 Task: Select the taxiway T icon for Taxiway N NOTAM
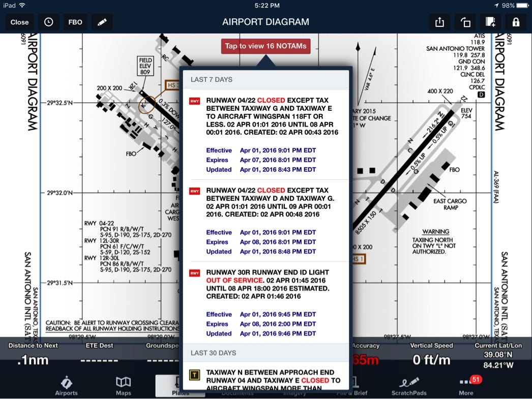[x=195, y=375]
